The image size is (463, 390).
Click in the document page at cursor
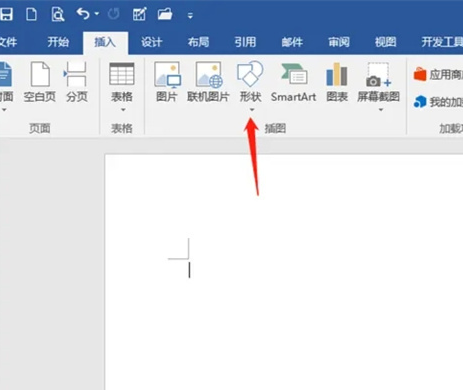[189, 270]
